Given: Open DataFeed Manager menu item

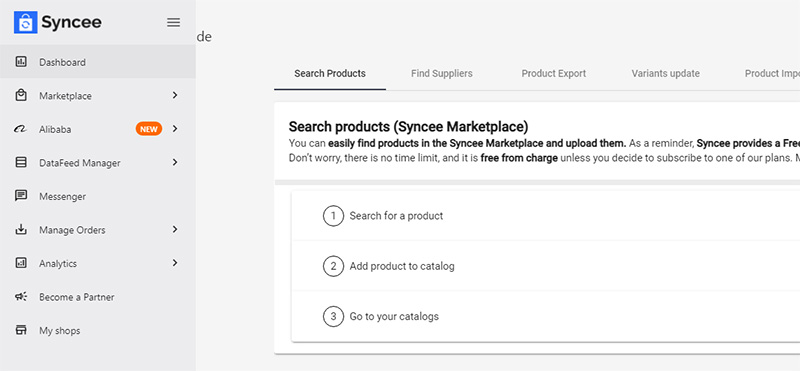Looking at the screenshot, I should click(97, 163).
